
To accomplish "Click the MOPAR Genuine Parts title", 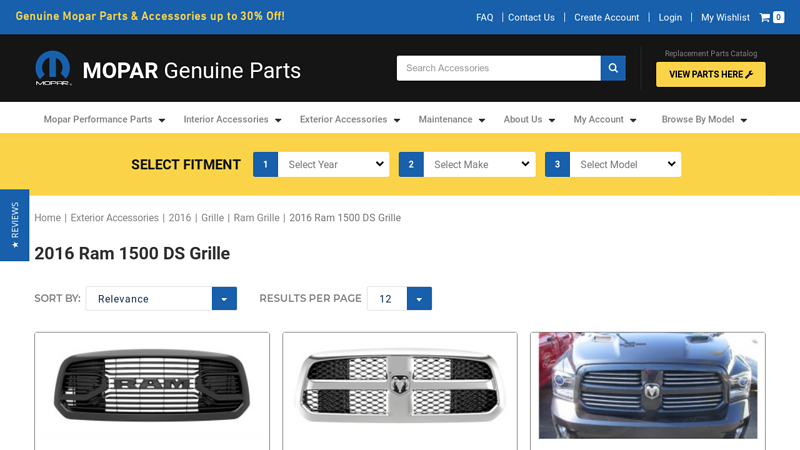I will coord(191,70).
